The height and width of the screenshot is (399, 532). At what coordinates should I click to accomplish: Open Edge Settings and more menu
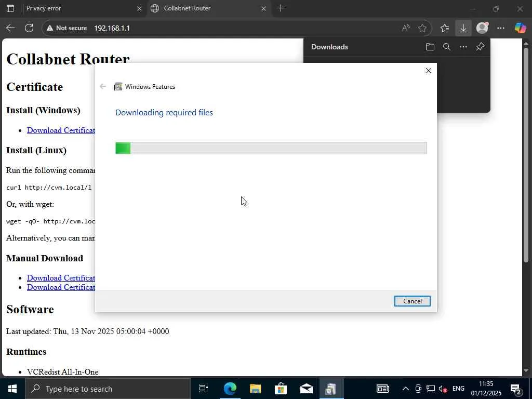501,28
